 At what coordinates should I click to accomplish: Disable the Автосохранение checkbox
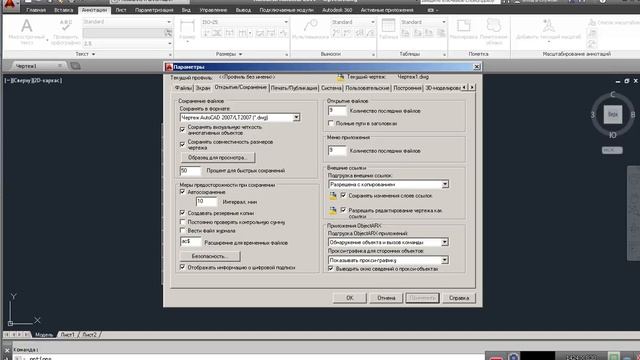pyautogui.click(x=182, y=191)
